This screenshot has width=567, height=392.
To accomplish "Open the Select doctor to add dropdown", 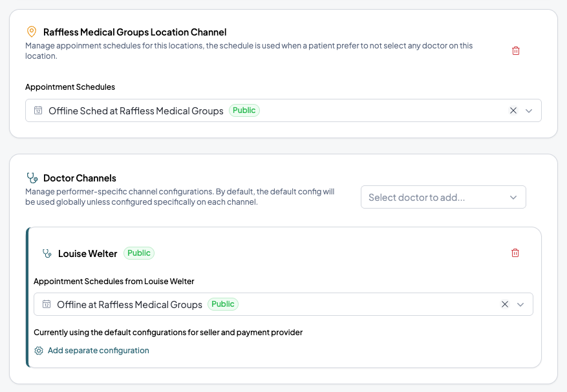I will coord(443,197).
